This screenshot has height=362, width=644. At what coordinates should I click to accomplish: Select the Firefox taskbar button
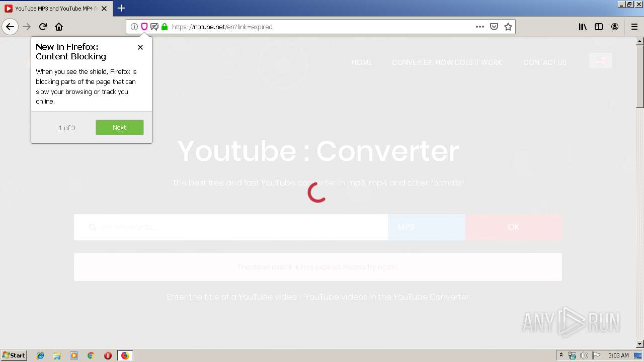coord(125,355)
